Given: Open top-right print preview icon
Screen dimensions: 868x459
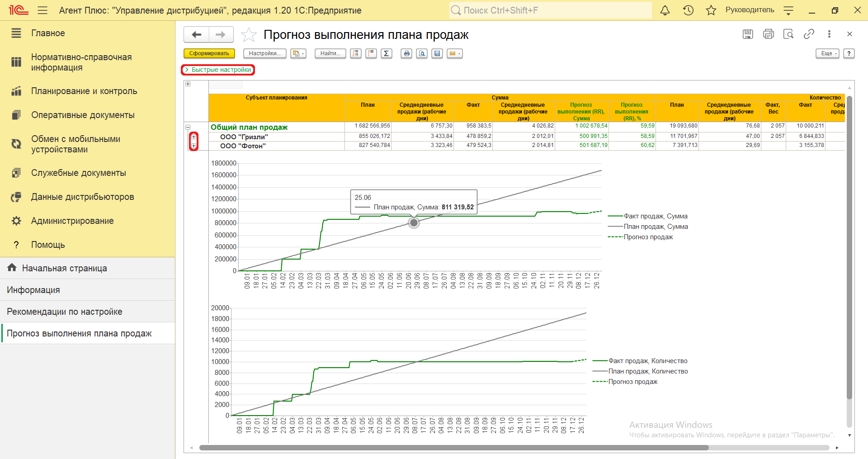Looking at the screenshot, I should [x=788, y=34].
